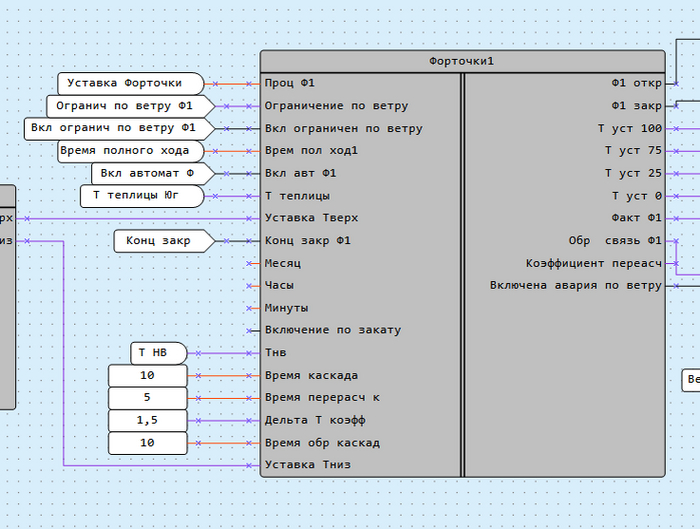Select the Месяц input pin label

[x=283, y=263]
